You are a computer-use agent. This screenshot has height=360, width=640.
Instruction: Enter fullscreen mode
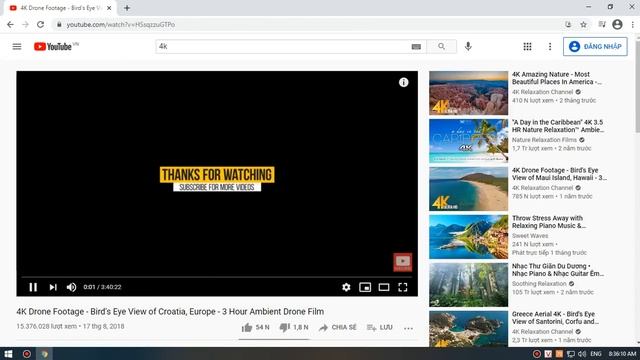(x=403, y=287)
